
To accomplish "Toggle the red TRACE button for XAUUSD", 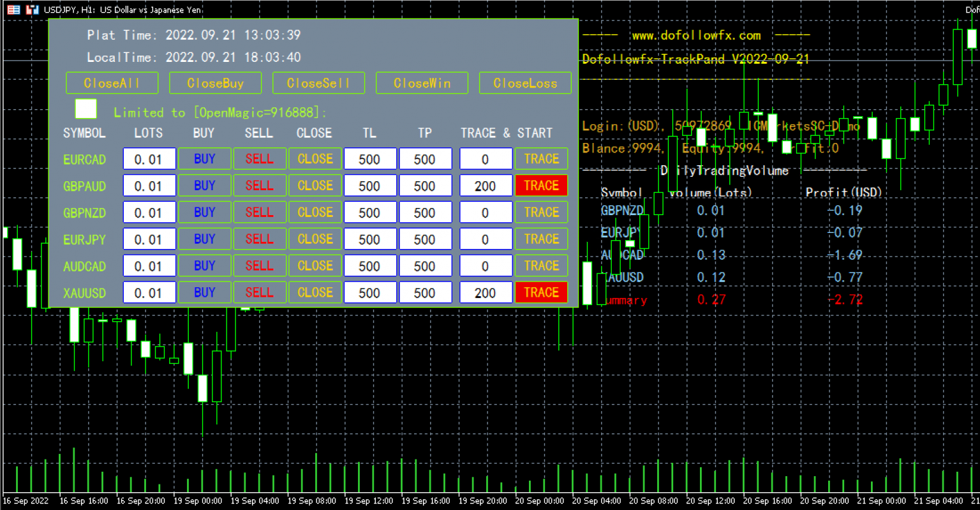I will pyautogui.click(x=541, y=293).
